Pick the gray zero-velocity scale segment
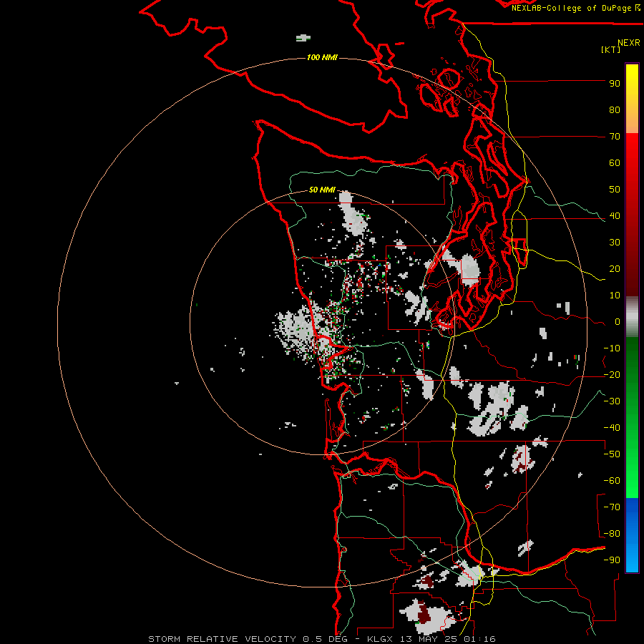The image size is (644, 644). click(632, 317)
